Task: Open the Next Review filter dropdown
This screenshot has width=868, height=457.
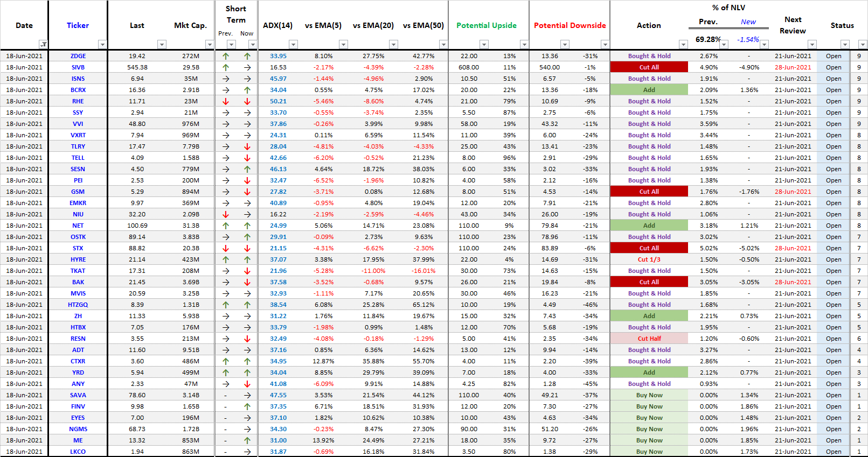Action: 812,44
